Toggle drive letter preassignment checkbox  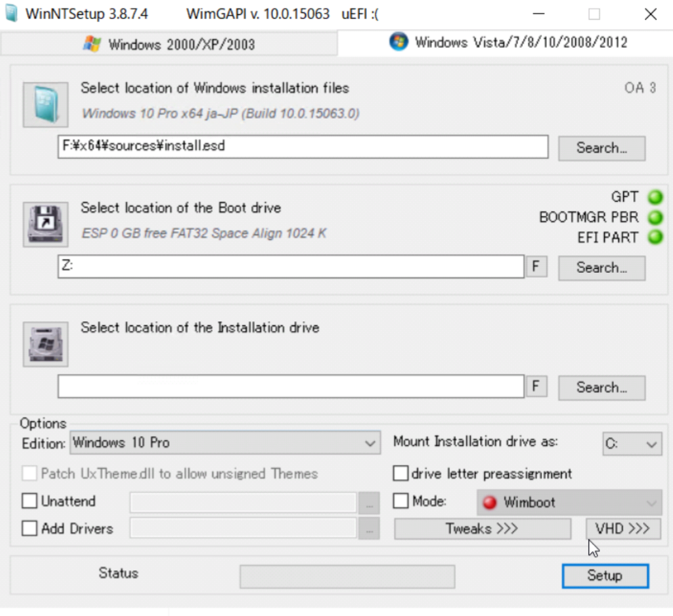[x=400, y=473]
